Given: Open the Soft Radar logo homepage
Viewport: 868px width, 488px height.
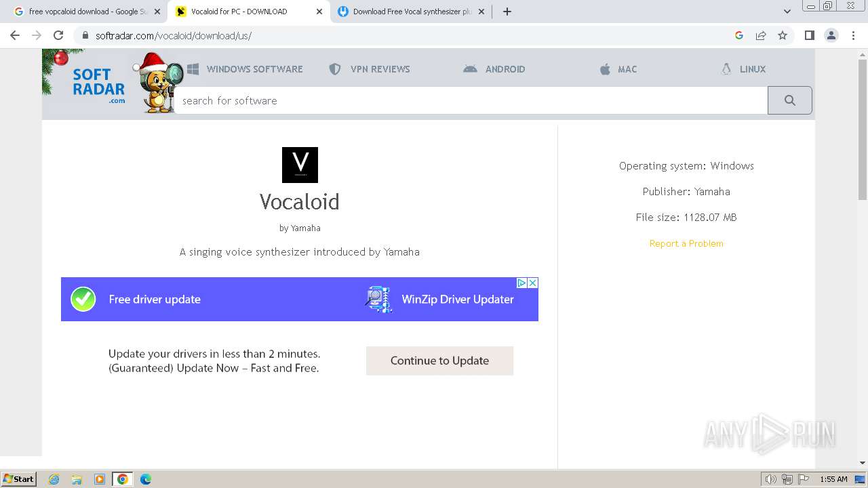Looking at the screenshot, I should click(99, 83).
